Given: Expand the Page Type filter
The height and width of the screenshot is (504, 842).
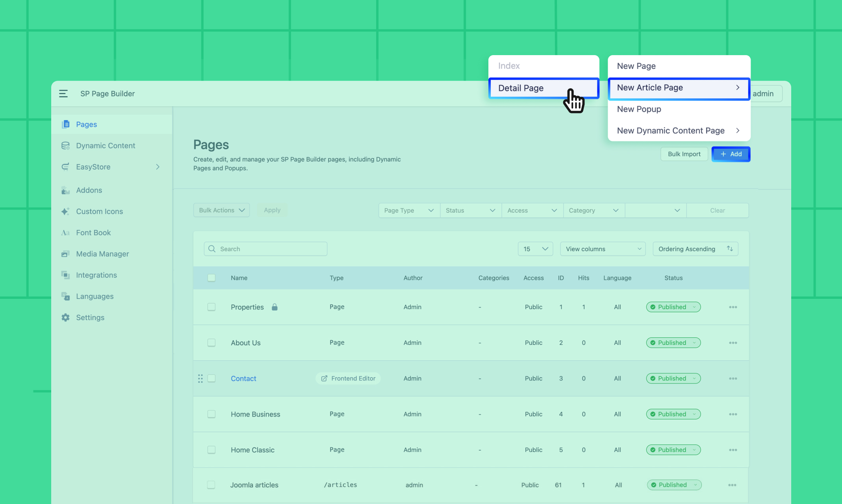Looking at the screenshot, I should click(x=409, y=210).
